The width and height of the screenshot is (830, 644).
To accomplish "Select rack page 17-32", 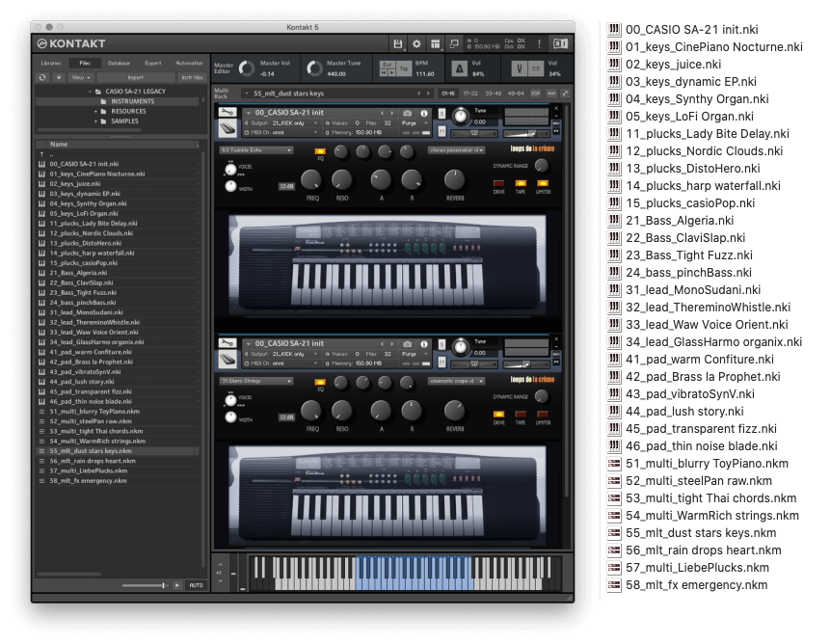I will point(470,94).
